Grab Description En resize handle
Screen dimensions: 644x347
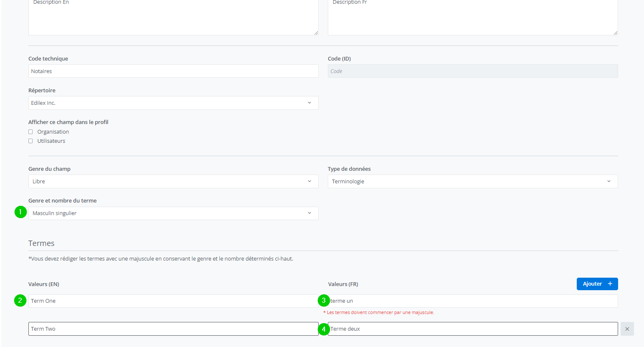316,33
